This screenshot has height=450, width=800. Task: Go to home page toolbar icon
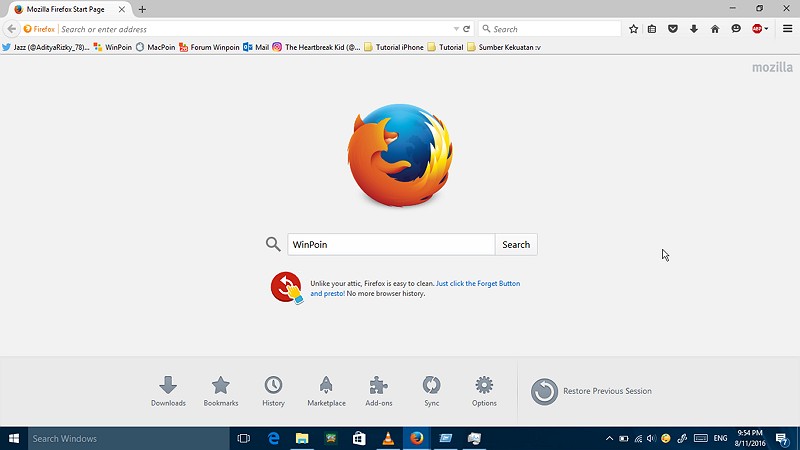(x=715, y=29)
